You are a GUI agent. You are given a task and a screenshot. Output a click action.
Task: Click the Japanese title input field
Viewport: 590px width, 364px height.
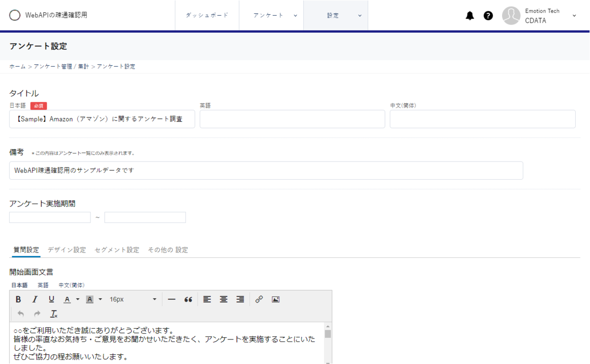(x=102, y=119)
